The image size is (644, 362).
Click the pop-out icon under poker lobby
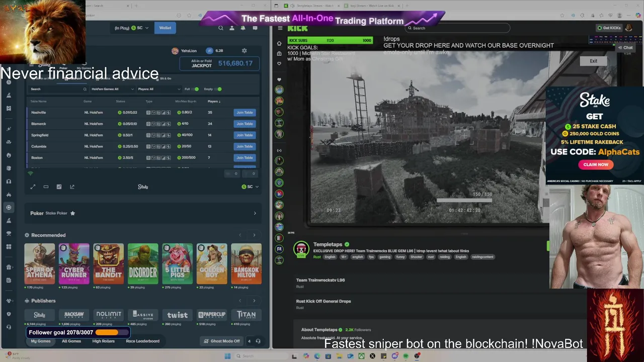(72, 187)
